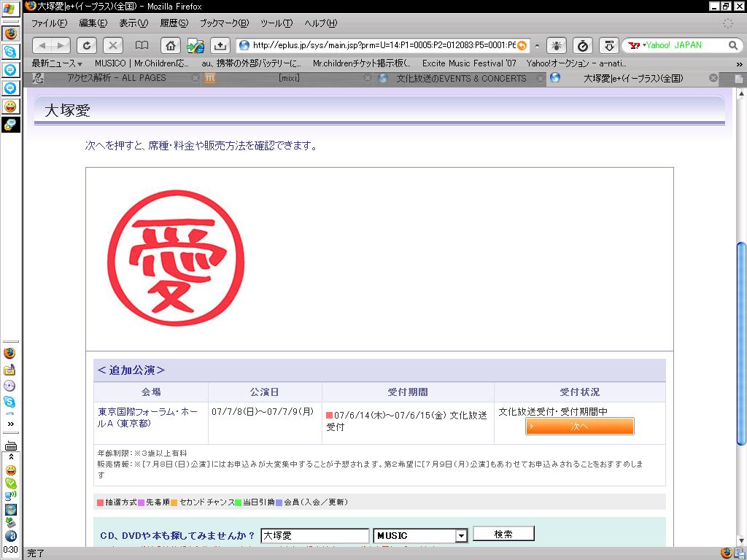Open the MUSIC category dropdown
747x560 pixels.
click(461, 536)
